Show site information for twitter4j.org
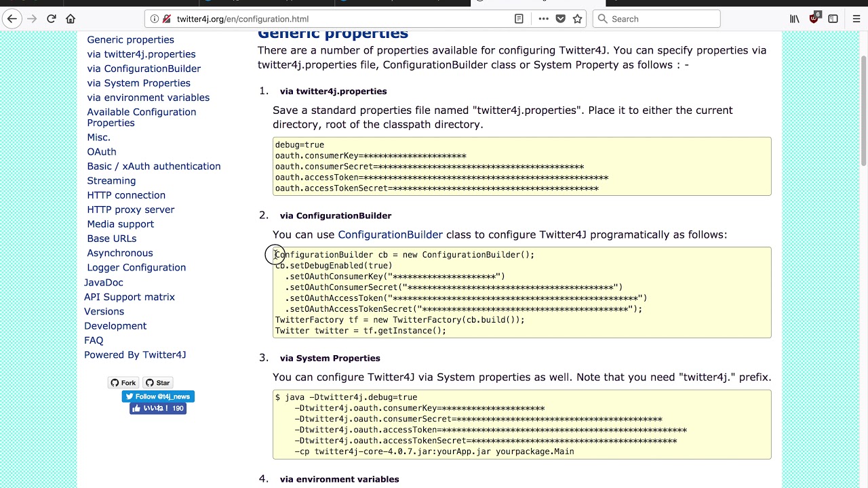This screenshot has width=868, height=488. coord(155,19)
